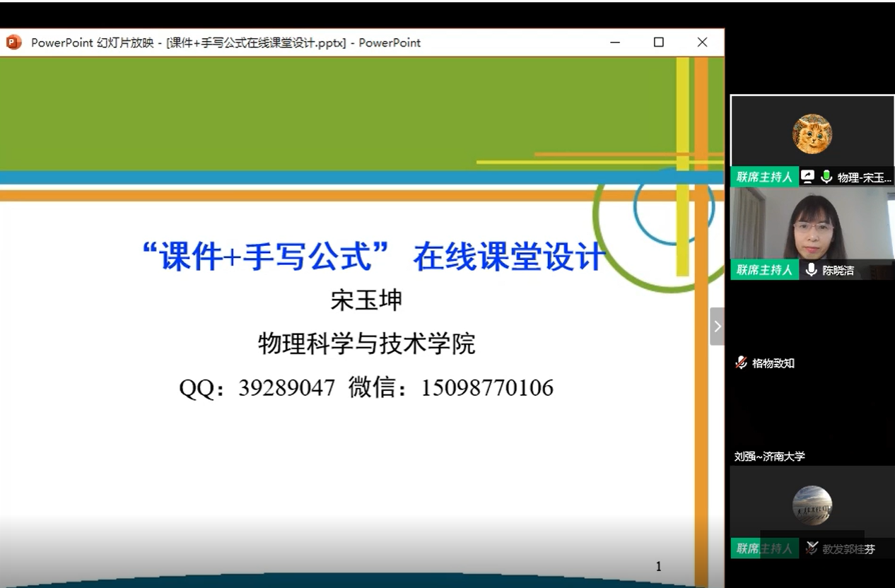895x588 pixels.
Task: Maximize the PowerPoint slideshow window
Action: (658, 42)
